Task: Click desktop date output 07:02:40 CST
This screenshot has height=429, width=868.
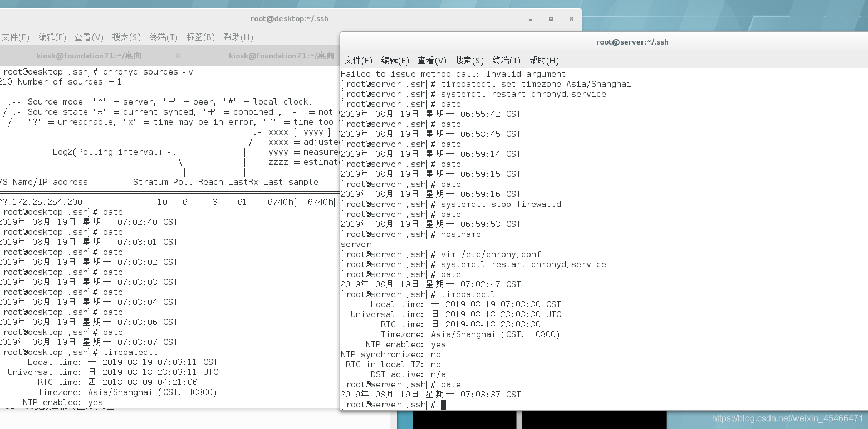Action: [x=89, y=222]
